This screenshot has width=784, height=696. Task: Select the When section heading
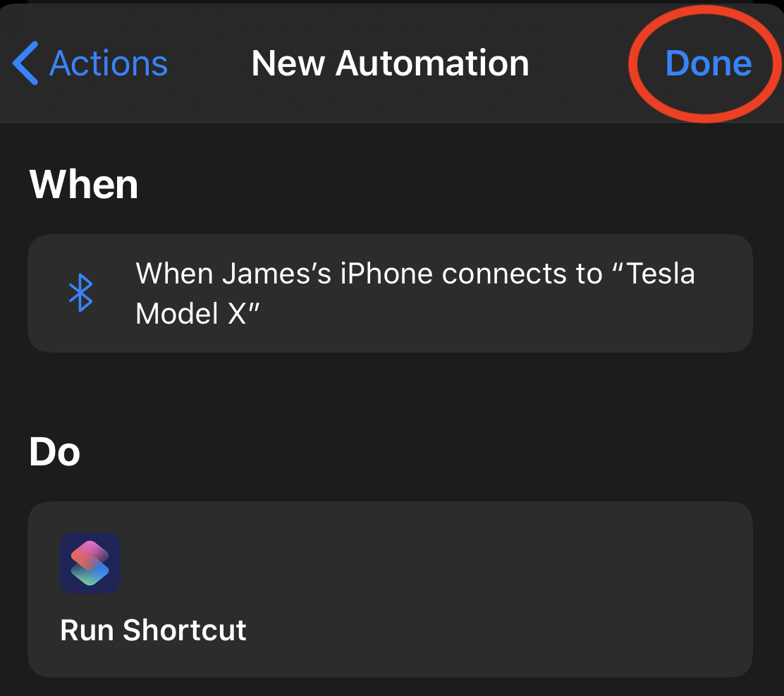(x=83, y=184)
